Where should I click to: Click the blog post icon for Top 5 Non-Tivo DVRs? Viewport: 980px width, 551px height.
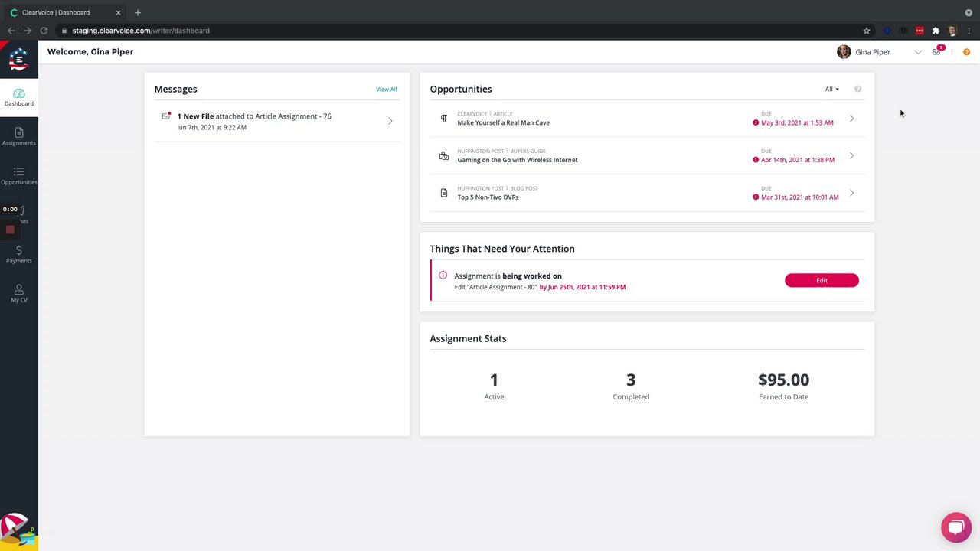point(444,193)
